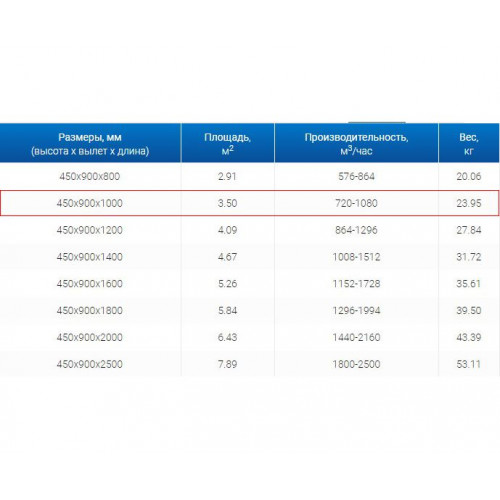Click the capacity value 864-1296

(x=356, y=230)
